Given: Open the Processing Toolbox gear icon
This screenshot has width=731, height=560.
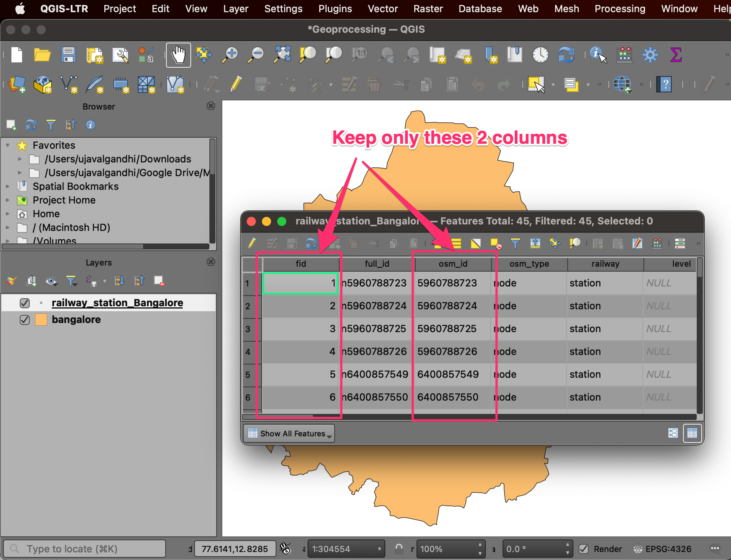Looking at the screenshot, I should click(x=650, y=55).
